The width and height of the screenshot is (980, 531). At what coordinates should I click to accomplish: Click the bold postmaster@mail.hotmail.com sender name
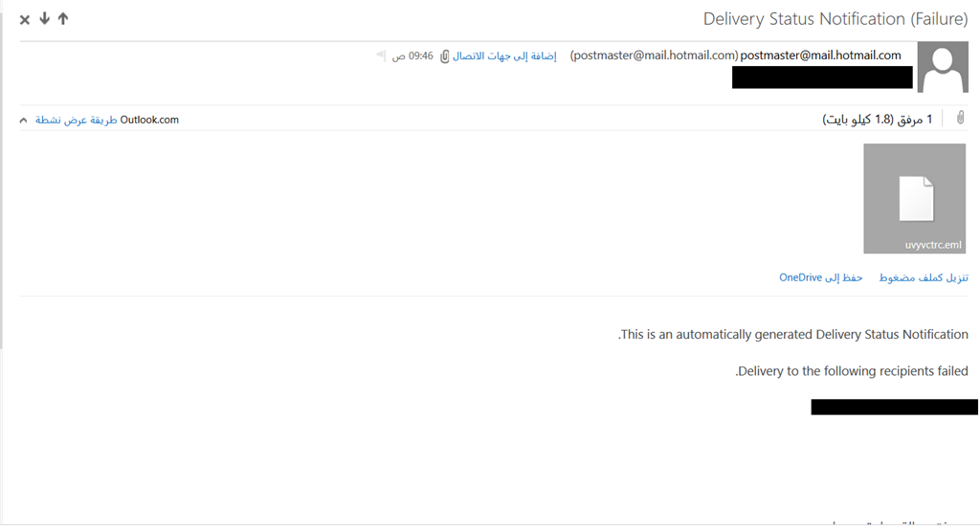[820, 55]
